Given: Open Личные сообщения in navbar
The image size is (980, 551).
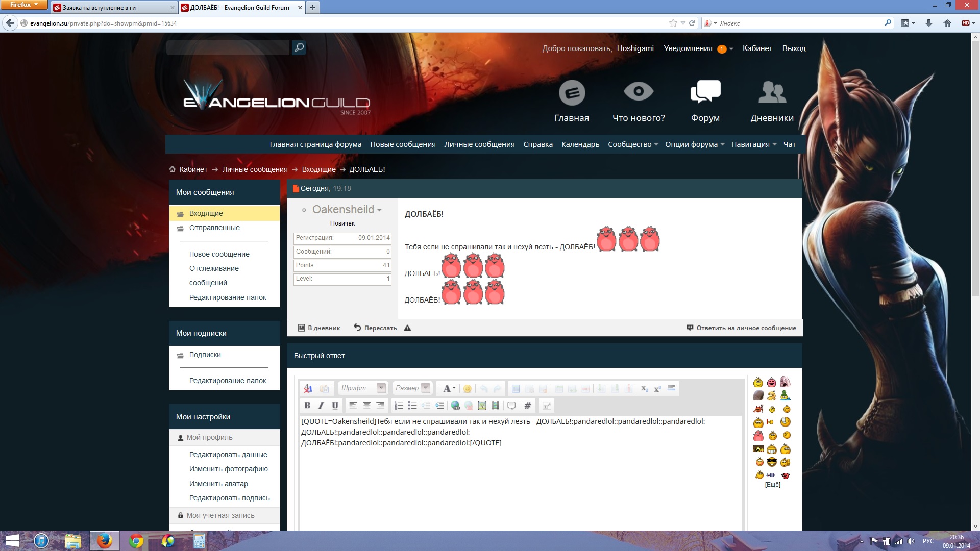Looking at the screenshot, I should coord(479,144).
